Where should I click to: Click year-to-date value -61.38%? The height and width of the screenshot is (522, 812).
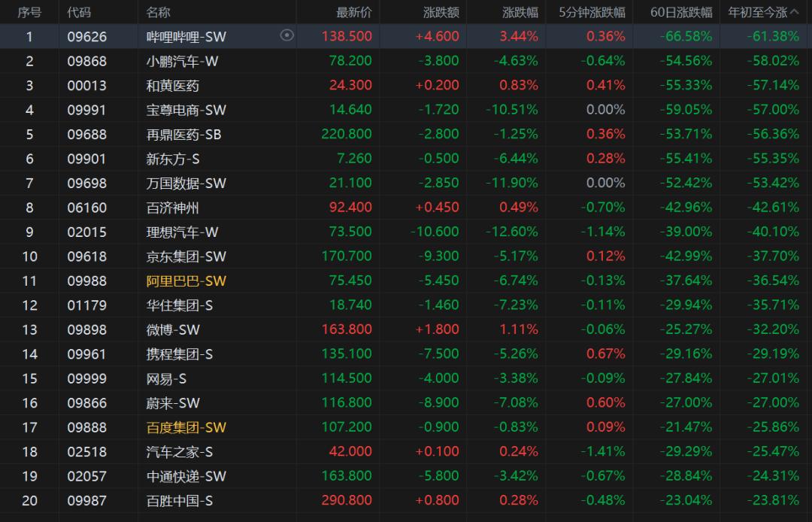click(773, 36)
